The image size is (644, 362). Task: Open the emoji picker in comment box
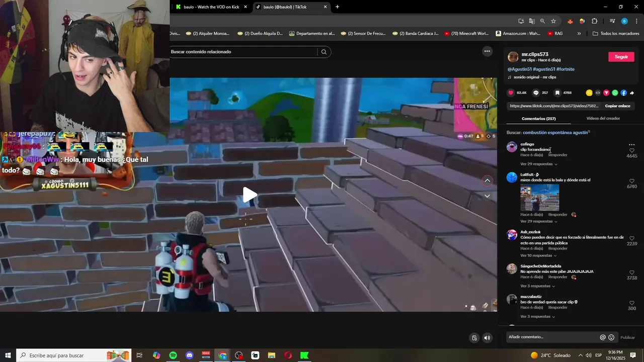point(611,337)
